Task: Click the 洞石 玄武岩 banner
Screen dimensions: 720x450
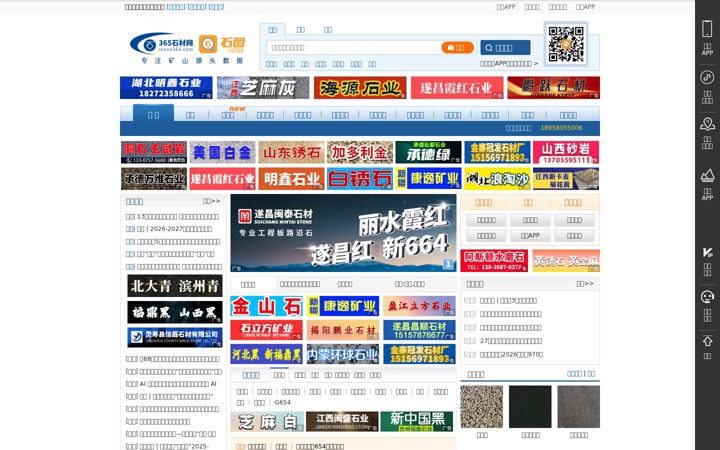Action: pyautogui.click(x=154, y=152)
